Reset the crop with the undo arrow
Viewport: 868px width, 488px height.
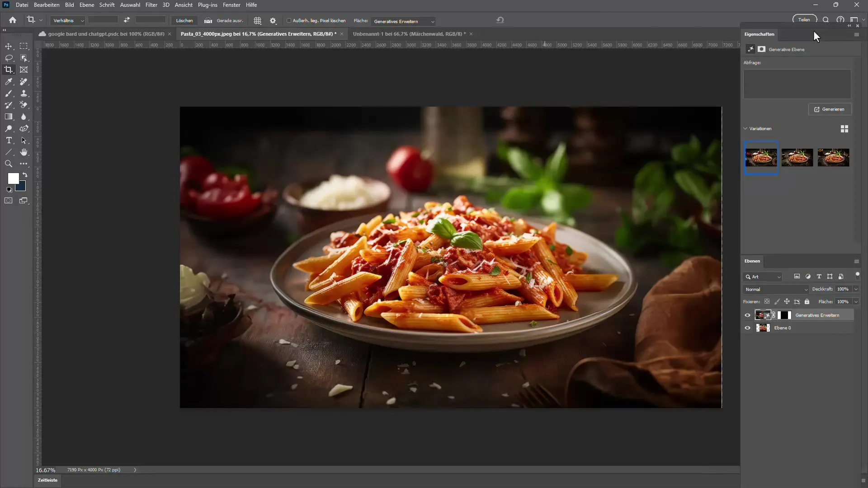500,20
